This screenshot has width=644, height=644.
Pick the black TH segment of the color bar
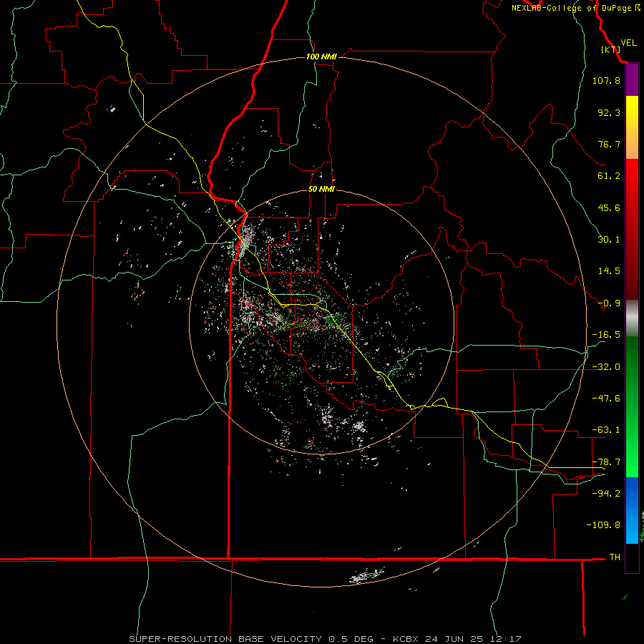(632, 558)
